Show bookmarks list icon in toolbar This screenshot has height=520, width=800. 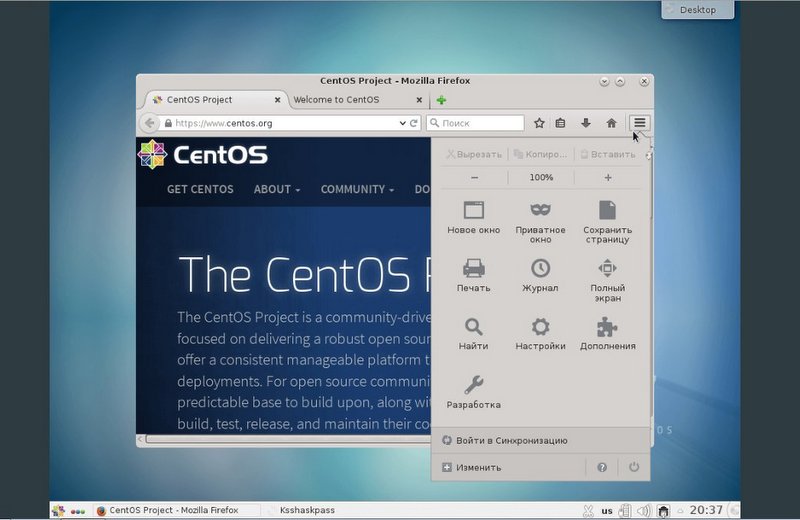[560, 123]
